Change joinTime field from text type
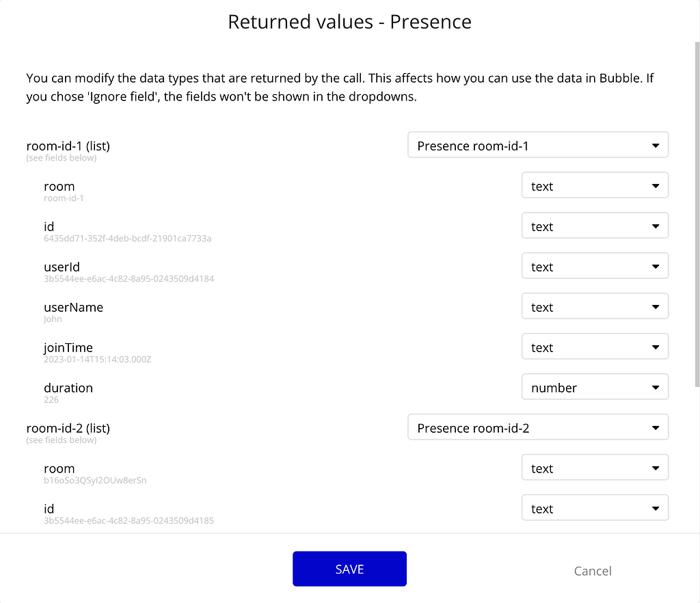The height and width of the screenshot is (603, 700). pos(595,347)
